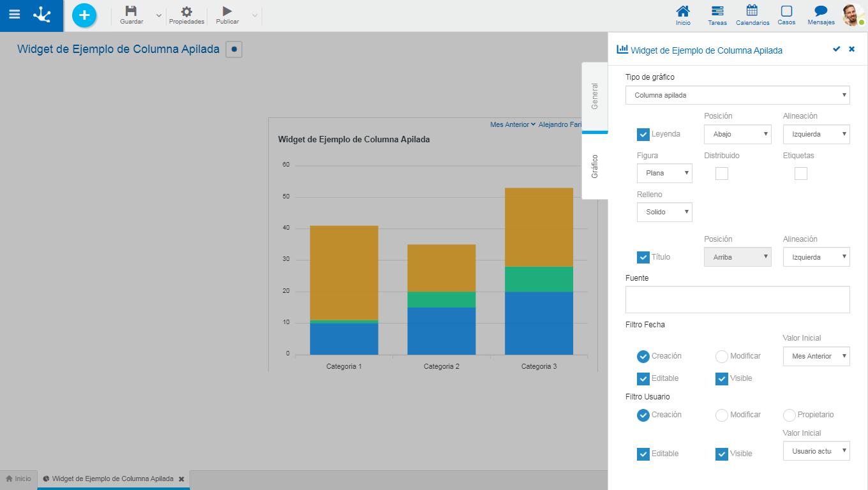
Task: Click bar chart icon in panel header
Action: pyautogui.click(x=622, y=49)
